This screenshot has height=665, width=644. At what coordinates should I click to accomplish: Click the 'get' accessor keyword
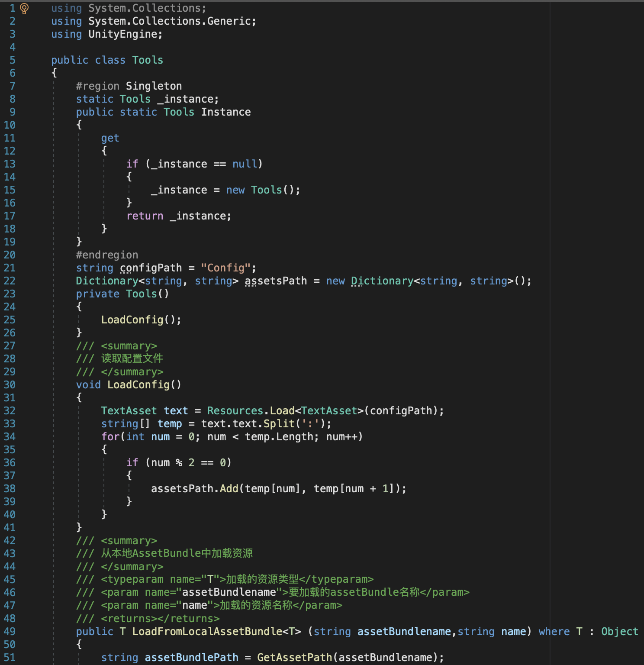[110, 138]
